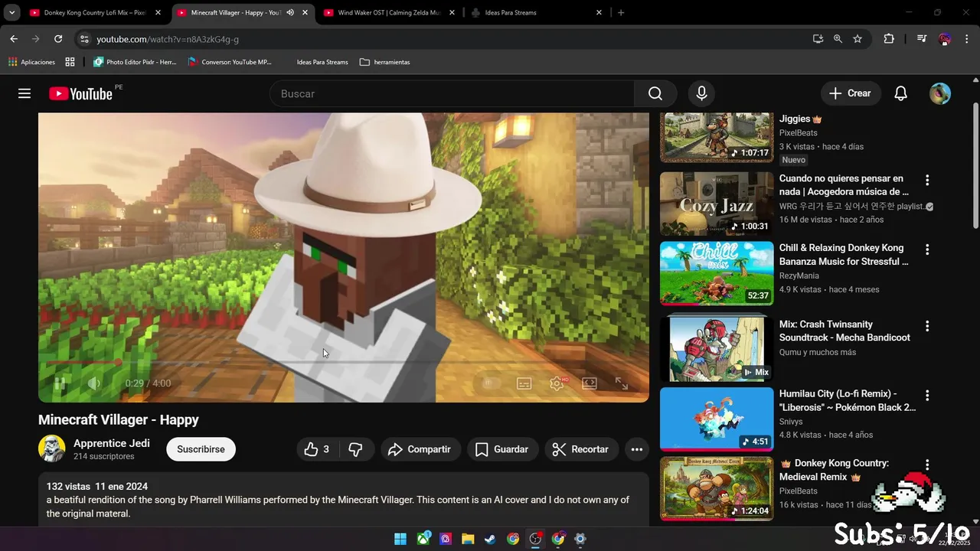
Task: Open options for Chill & Relaxing Donkey Kong video
Action: (x=927, y=249)
